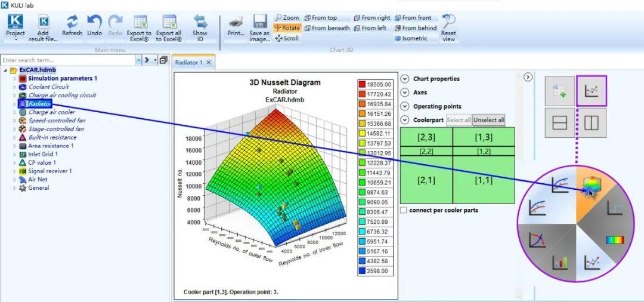The image size is (644, 302).
Task: Enable connect per cooler parts checkbox
Action: [404, 210]
